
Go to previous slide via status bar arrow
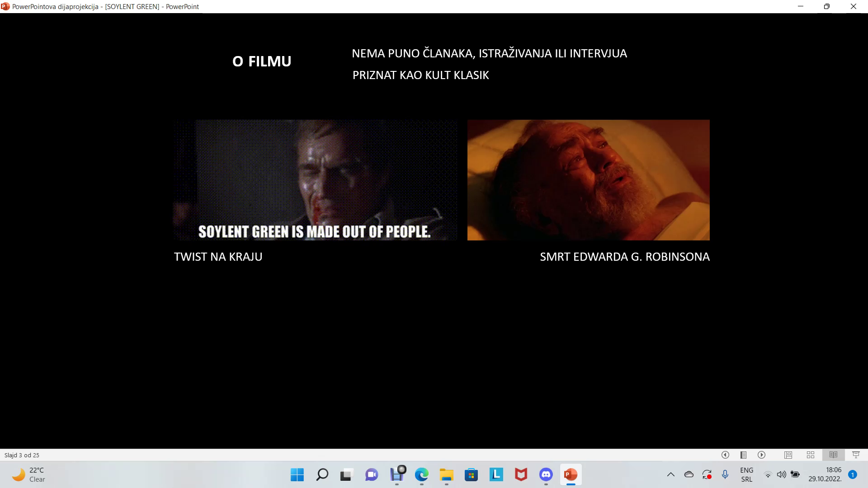(725, 455)
